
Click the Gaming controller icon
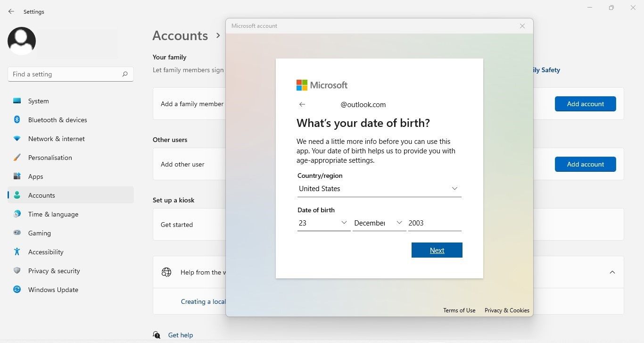point(17,233)
